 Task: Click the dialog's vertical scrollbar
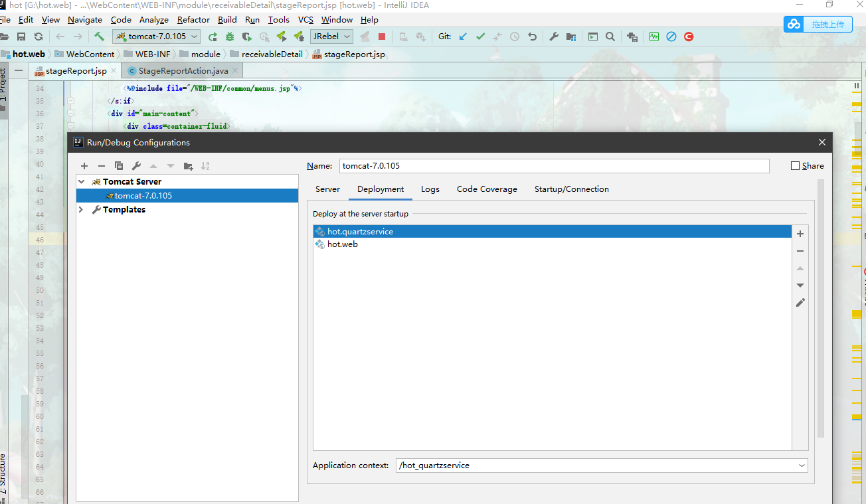coord(822,308)
